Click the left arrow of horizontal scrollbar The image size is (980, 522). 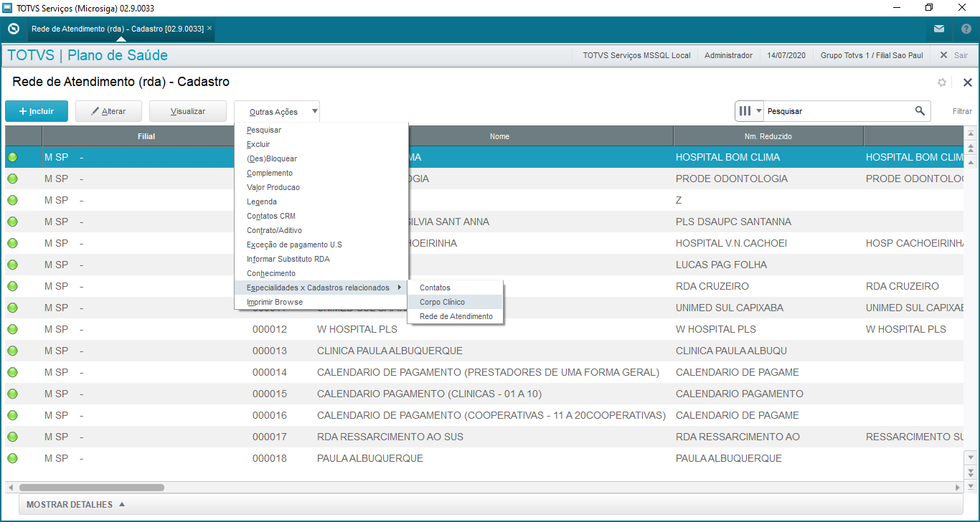pos(11,488)
